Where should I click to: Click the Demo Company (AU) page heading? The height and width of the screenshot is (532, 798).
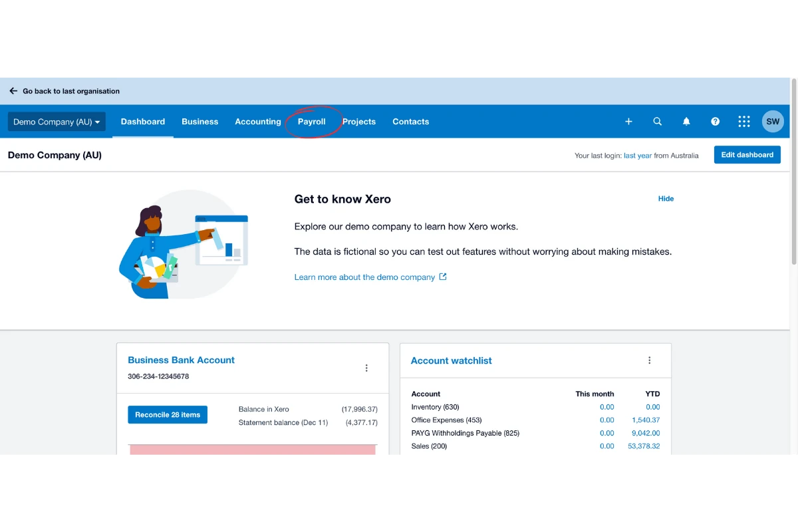pos(55,155)
